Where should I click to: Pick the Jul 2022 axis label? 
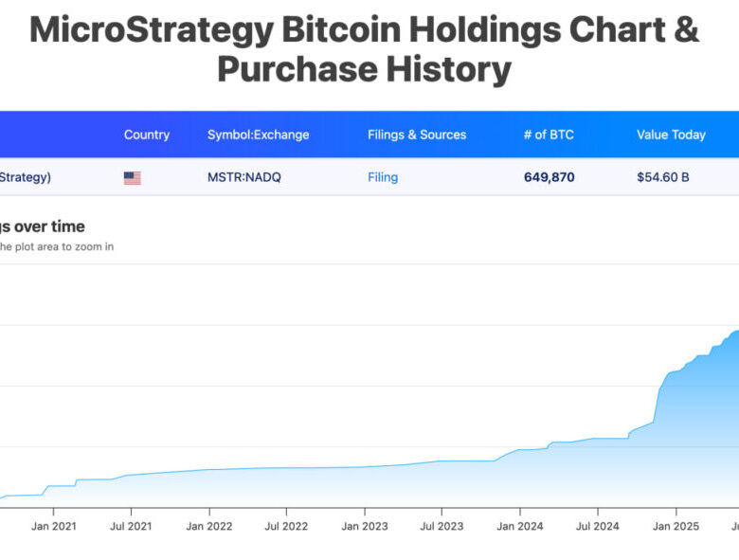[285, 526]
